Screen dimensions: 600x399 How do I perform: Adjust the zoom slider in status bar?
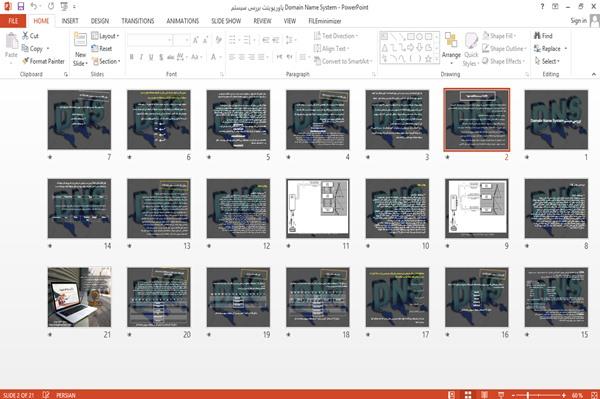click(x=538, y=395)
